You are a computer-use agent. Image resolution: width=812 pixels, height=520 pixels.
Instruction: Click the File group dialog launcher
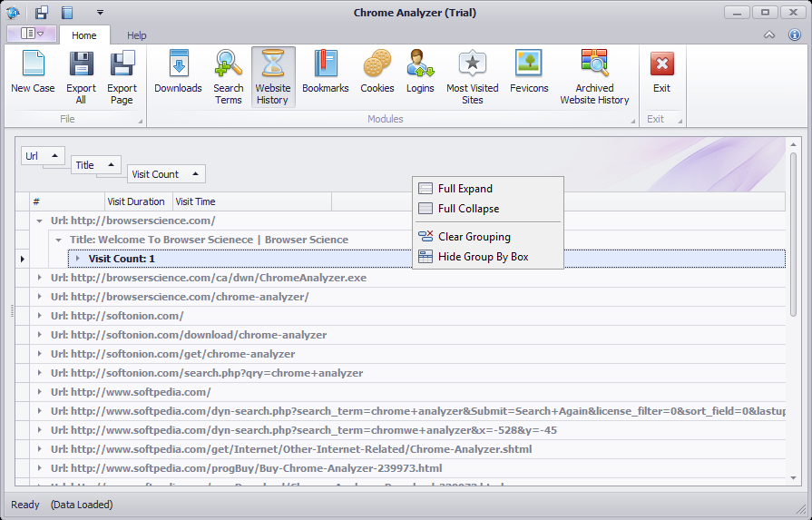point(141,122)
